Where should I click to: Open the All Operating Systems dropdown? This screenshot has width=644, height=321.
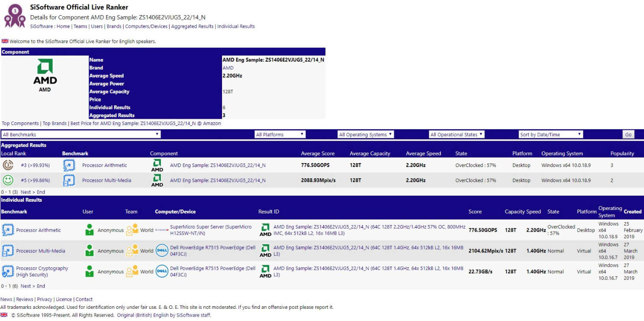tap(366, 134)
